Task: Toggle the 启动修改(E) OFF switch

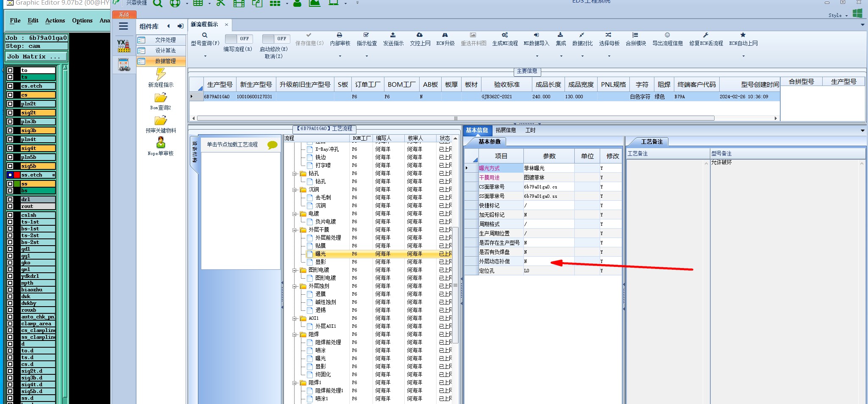Action: coord(276,39)
